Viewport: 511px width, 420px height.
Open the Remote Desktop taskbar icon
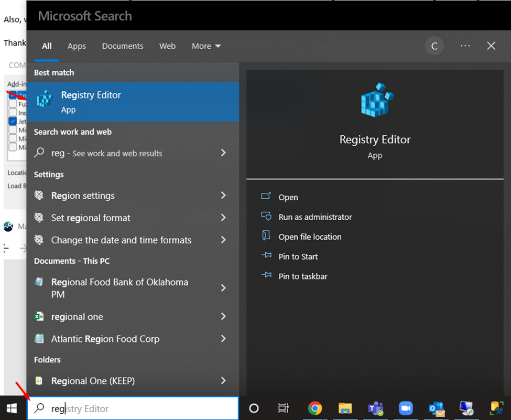466,408
